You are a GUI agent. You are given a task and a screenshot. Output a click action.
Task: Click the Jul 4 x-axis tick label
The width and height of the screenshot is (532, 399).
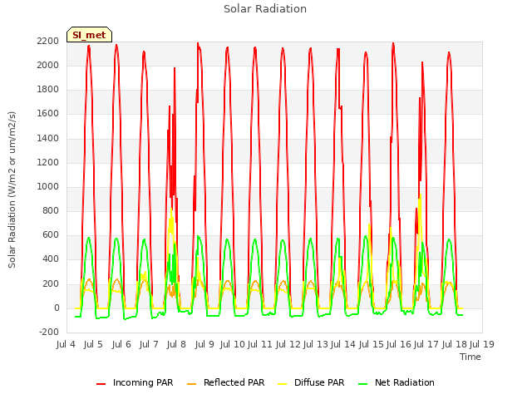pos(66,345)
